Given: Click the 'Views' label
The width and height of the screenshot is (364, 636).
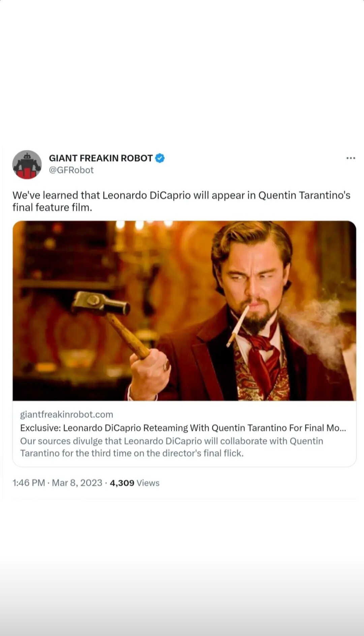Looking at the screenshot, I should (148, 483).
